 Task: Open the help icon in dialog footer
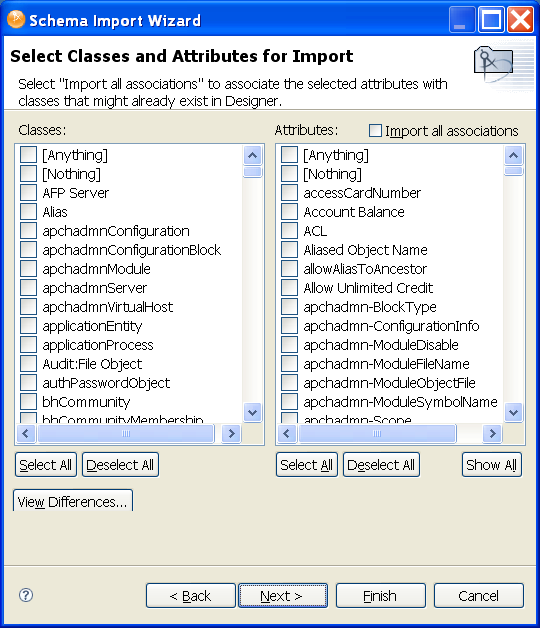coord(26,595)
